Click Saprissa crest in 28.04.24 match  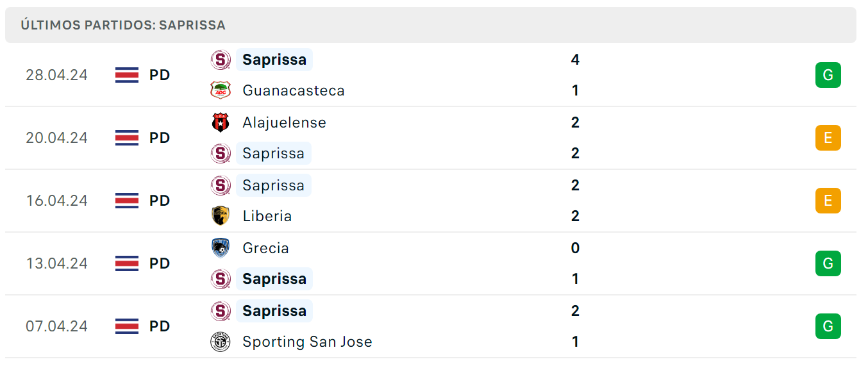[x=221, y=60]
